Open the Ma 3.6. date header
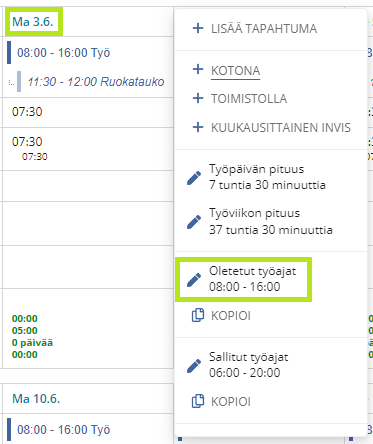The width and height of the screenshot is (373, 444). (x=33, y=22)
